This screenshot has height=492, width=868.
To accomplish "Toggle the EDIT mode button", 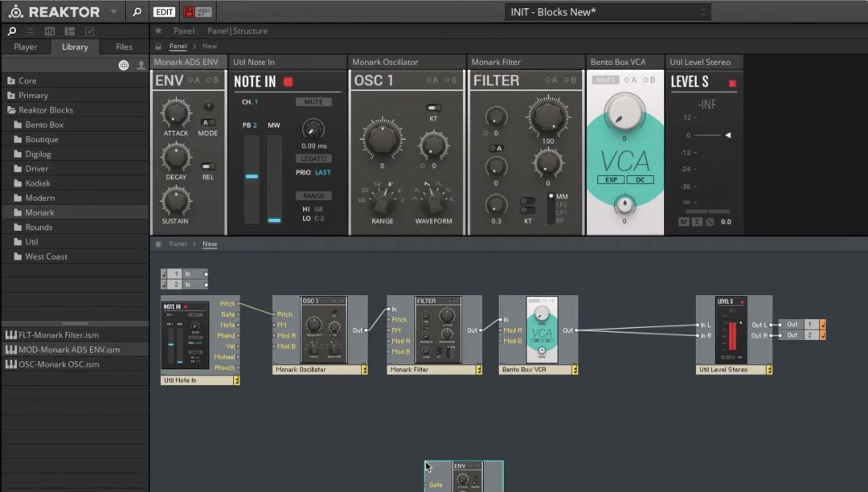I will tap(164, 11).
